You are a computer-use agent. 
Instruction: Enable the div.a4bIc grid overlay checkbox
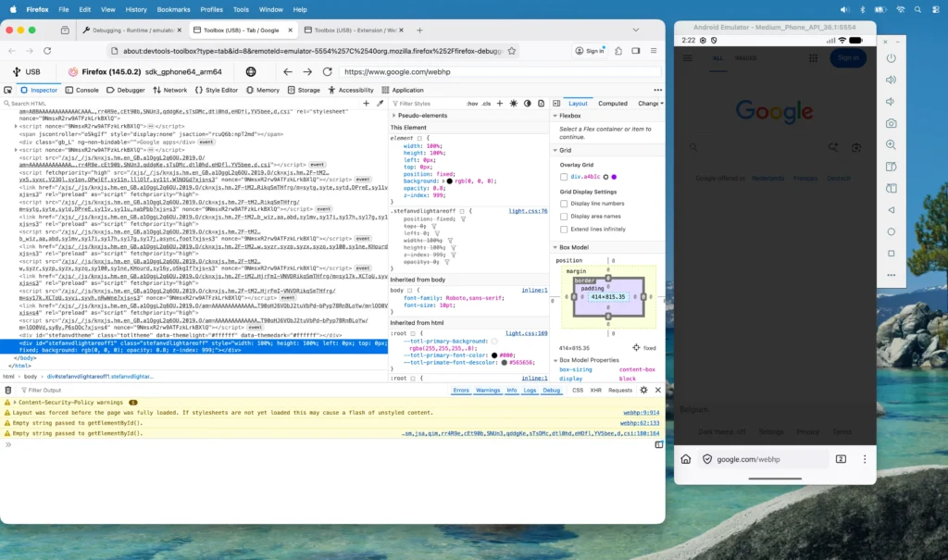tap(564, 177)
